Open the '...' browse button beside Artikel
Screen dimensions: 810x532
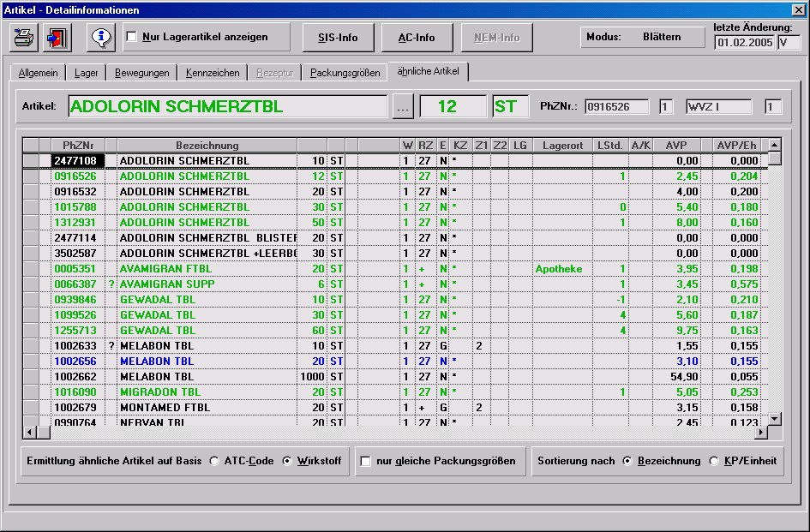tap(402, 106)
